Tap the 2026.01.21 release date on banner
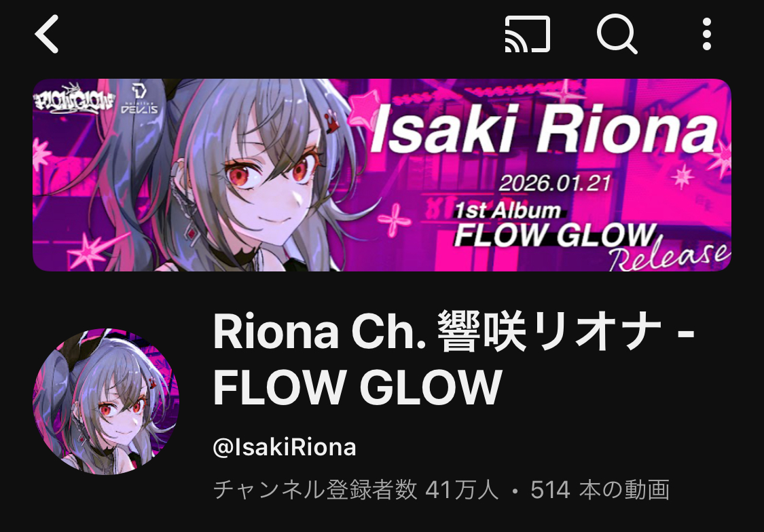The width and height of the screenshot is (764, 532). click(x=555, y=183)
